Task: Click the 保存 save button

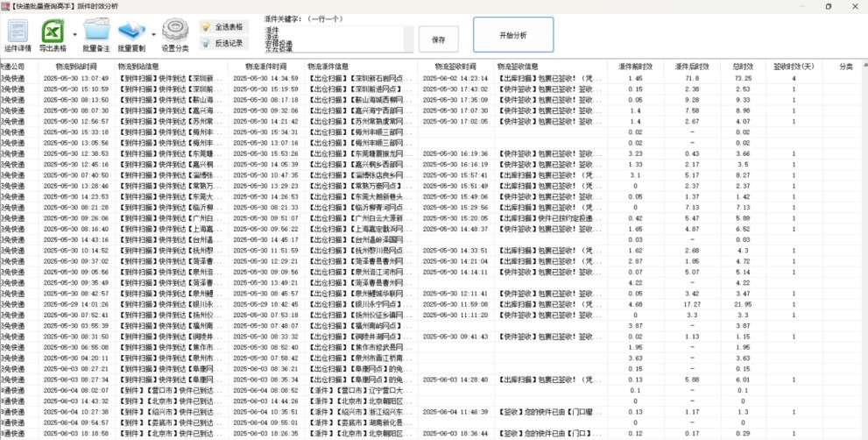Action: 439,39
